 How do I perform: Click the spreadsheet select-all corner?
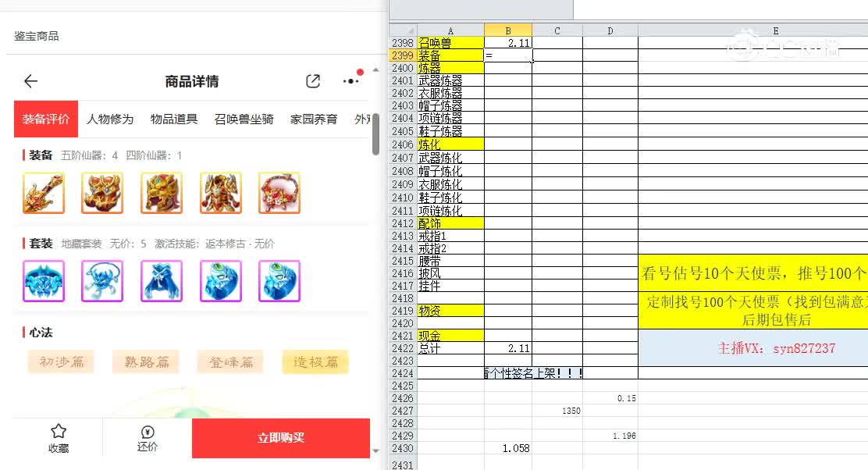point(403,30)
